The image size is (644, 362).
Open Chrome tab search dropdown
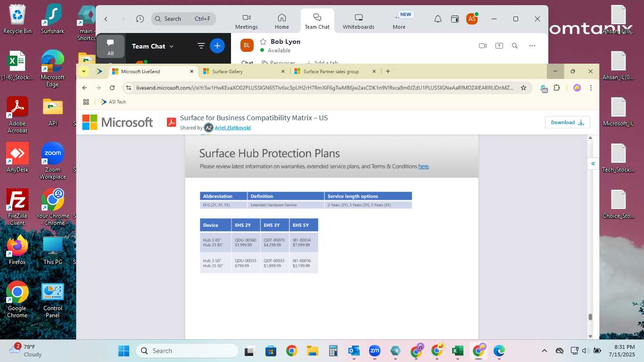coord(83,72)
